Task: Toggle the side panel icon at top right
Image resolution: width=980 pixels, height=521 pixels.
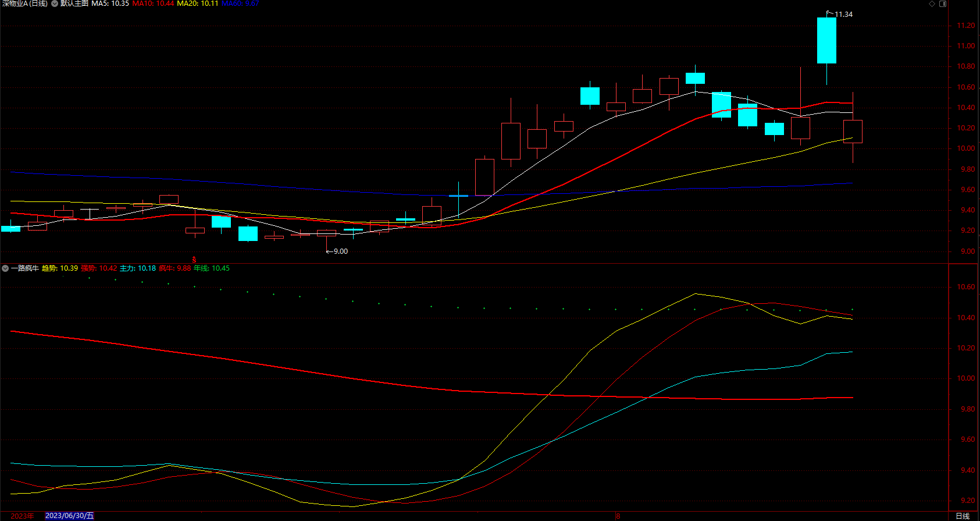Action: (943, 3)
